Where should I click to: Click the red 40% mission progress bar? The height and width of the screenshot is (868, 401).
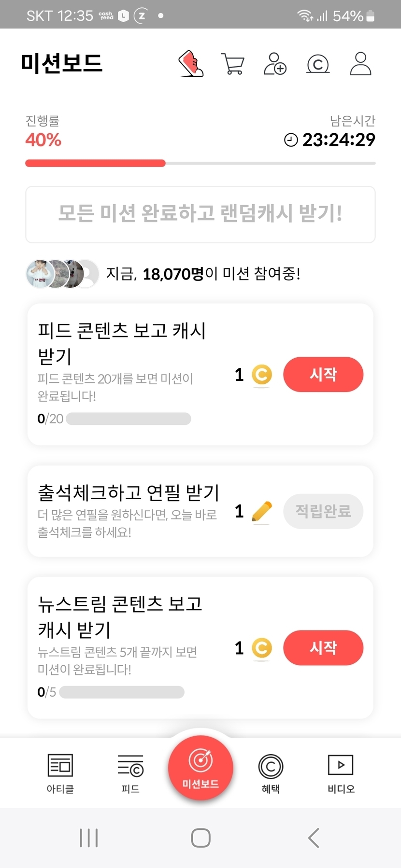click(x=95, y=163)
